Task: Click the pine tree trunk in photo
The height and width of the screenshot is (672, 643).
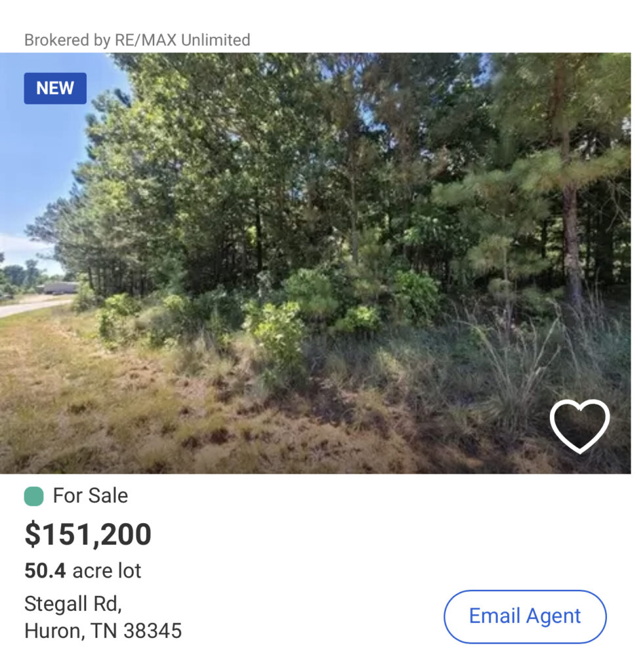Action: click(570, 243)
